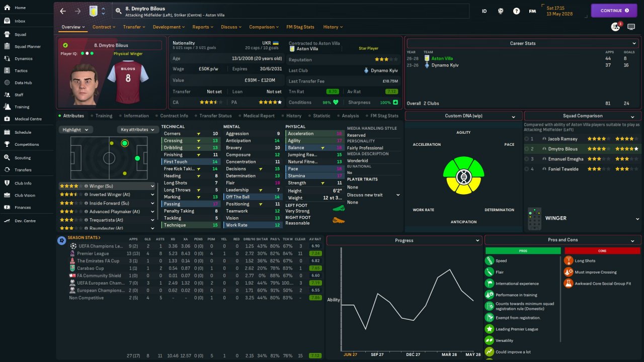Open the Season Stats link
The height and width of the screenshot is (362, 644).
click(84, 238)
